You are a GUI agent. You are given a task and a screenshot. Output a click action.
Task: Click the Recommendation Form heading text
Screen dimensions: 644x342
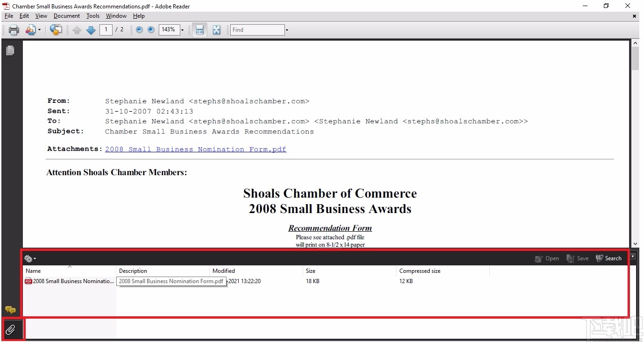330,228
